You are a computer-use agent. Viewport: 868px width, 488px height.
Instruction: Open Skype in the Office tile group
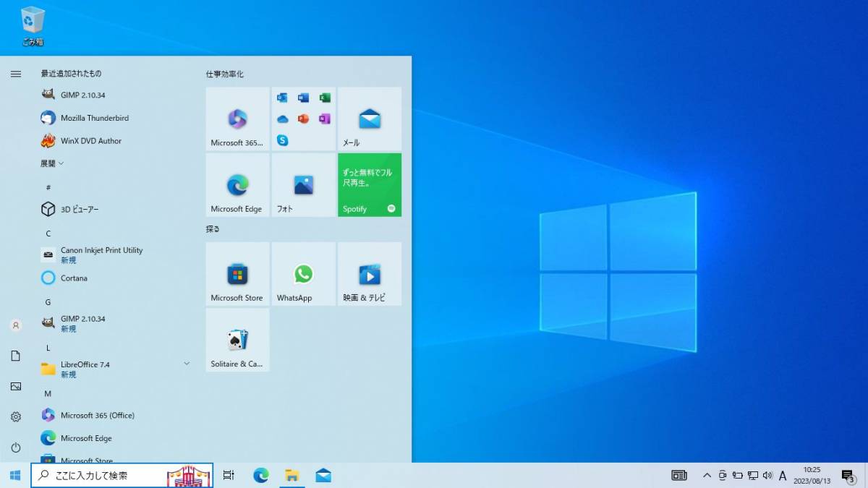pyautogui.click(x=282, y=140)
